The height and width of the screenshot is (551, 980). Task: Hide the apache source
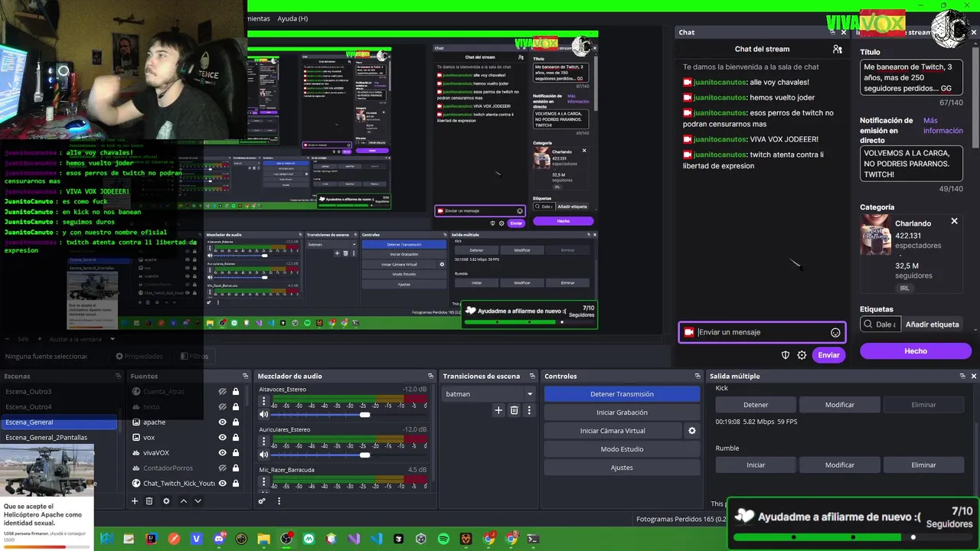point(223,422)
